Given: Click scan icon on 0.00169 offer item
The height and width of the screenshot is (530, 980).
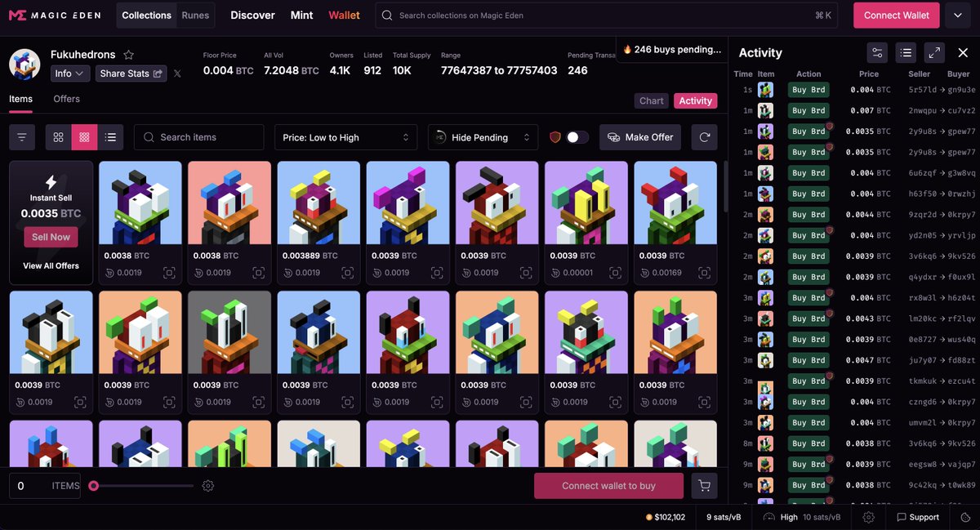Looking at the screenshot, I should tap(705, 273).
